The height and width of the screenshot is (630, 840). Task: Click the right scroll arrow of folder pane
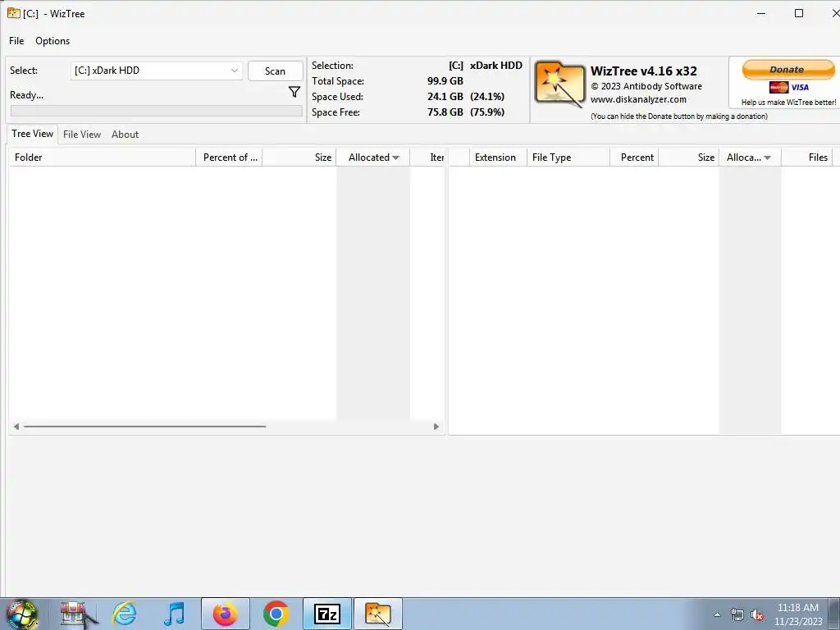[436, 427]
